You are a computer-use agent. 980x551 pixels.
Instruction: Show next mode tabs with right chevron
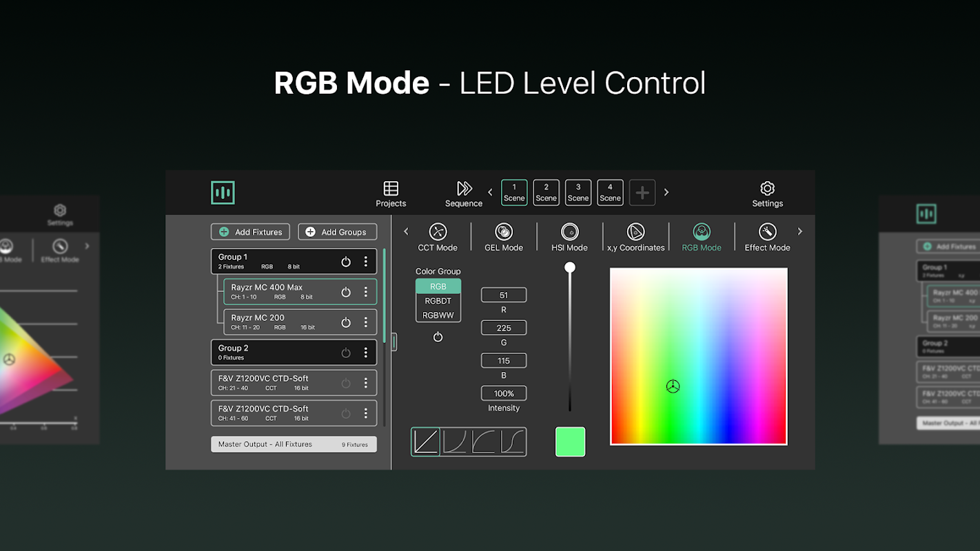pyautogui.click(x=799, y=231)
